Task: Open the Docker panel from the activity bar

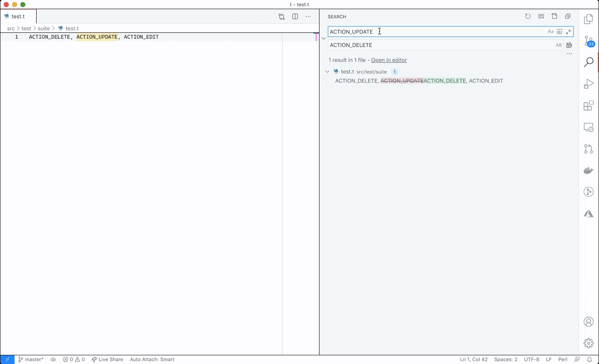Action: click(588, 170)
